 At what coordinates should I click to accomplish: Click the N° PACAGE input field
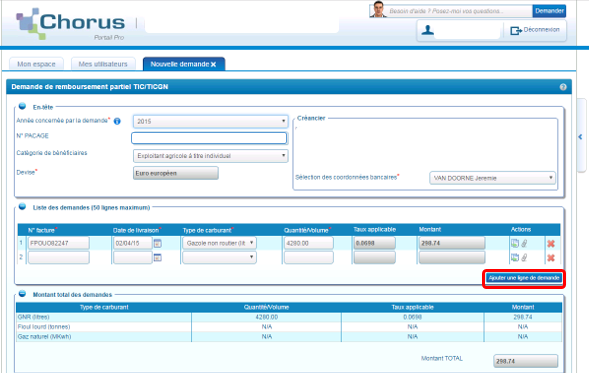209,138
